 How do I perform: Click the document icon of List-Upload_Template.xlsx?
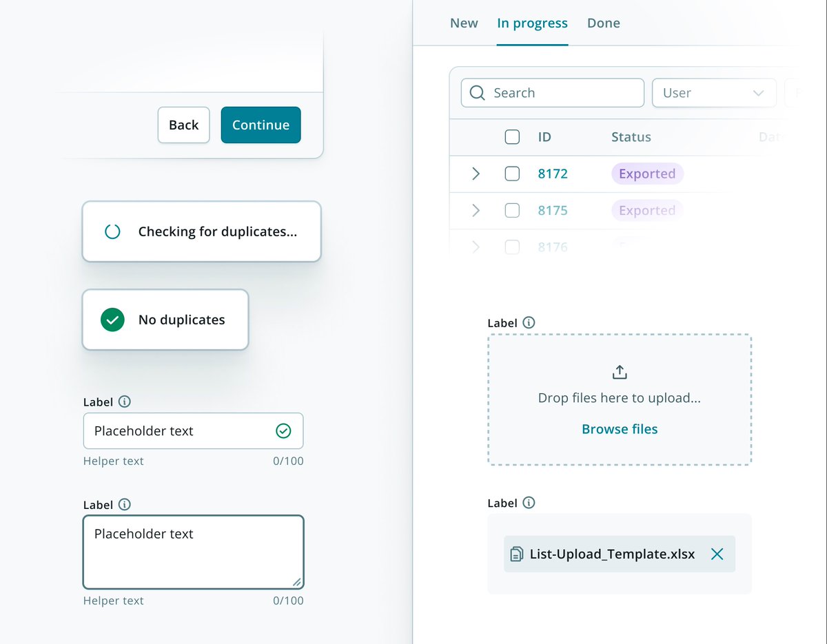517,554
